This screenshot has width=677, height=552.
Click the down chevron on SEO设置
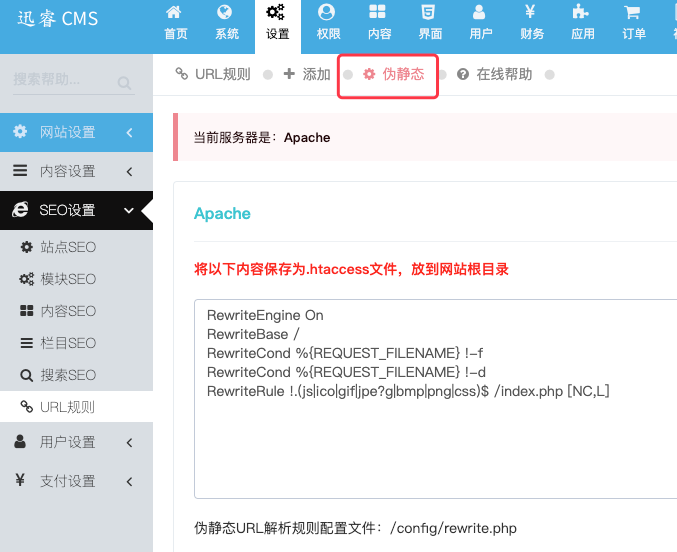[x=129, y=211]
